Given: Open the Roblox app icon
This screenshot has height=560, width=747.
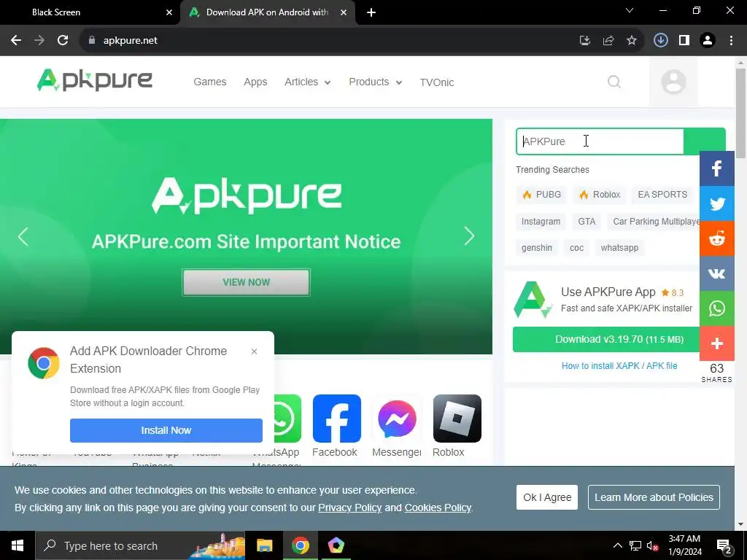Looking at the screenshot, I should tap(457, 419).
